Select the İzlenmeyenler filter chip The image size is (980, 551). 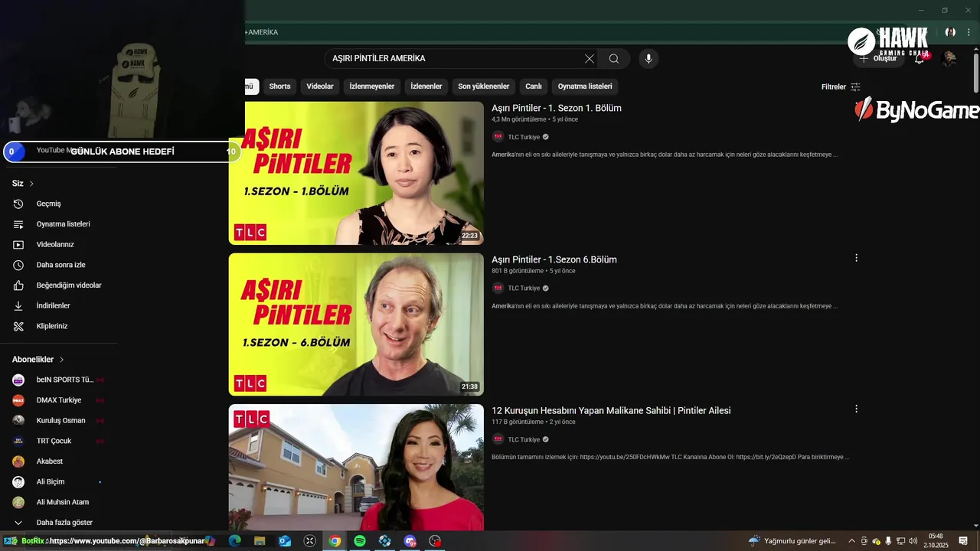click(x=372, y=86)
